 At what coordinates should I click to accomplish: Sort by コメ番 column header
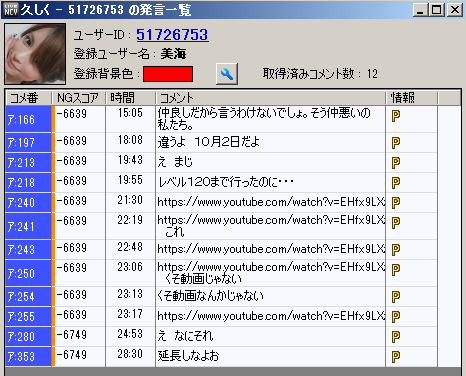(x=28, y=98)
